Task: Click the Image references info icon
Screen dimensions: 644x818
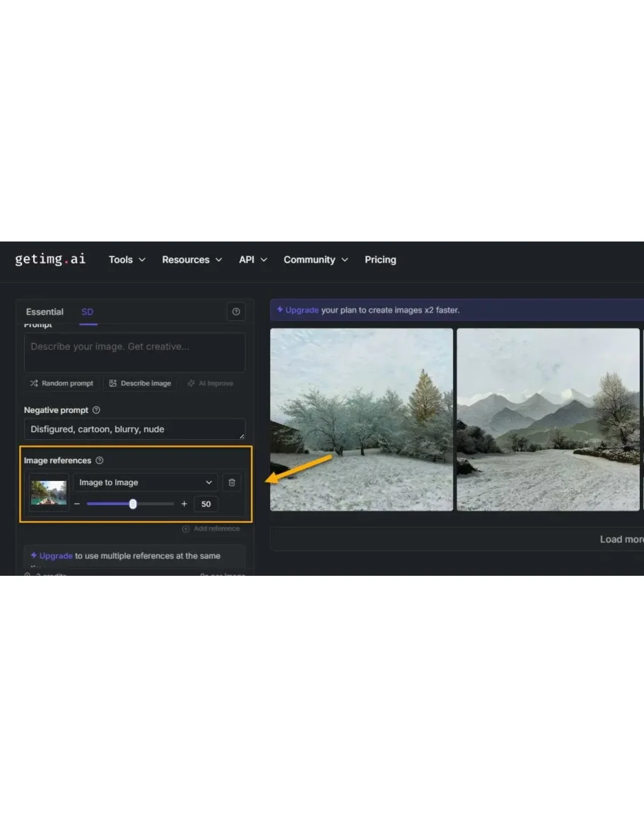Action: (x=99, y=460)
